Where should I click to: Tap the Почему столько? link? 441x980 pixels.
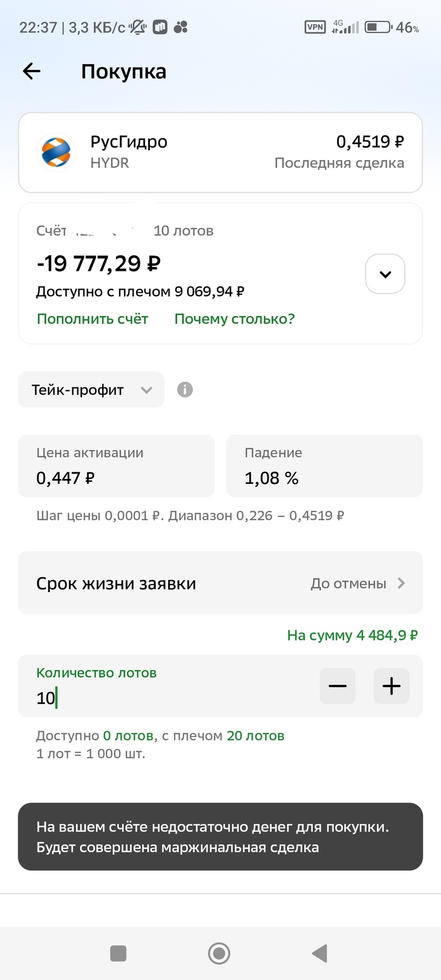tap(234, 319)
